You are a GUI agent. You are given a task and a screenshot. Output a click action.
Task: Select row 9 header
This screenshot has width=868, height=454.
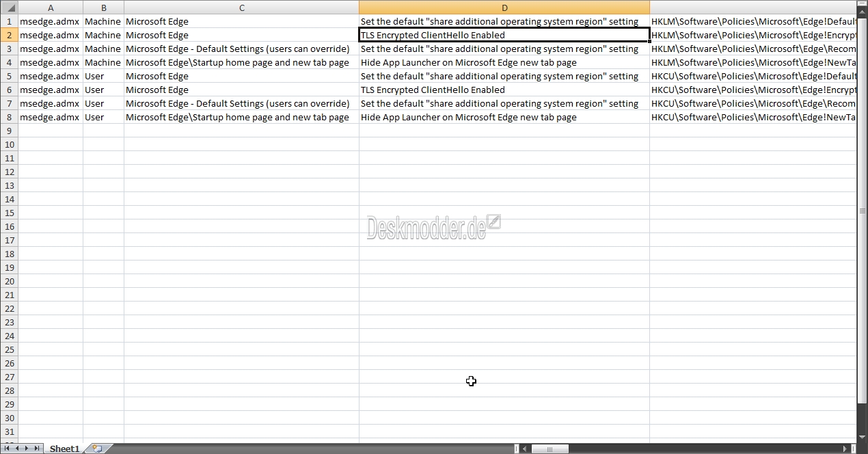[x=9, y=131]
